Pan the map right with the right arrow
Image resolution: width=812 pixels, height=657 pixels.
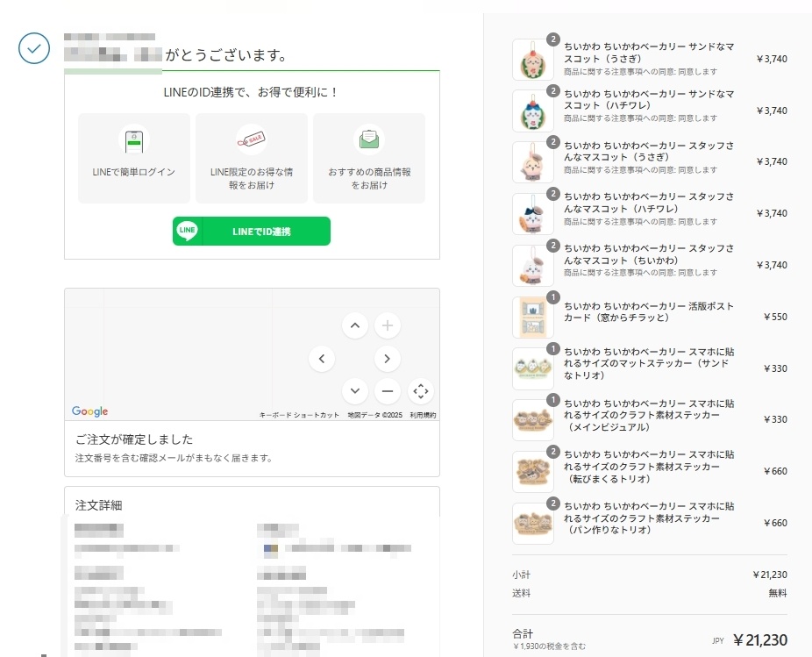coord(388,359)
